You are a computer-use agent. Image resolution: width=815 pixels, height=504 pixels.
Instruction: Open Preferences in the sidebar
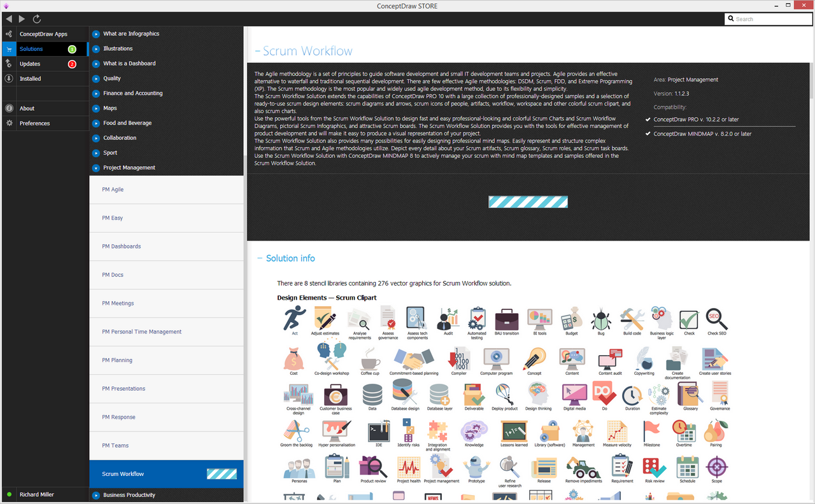click(x=45, y=123)
